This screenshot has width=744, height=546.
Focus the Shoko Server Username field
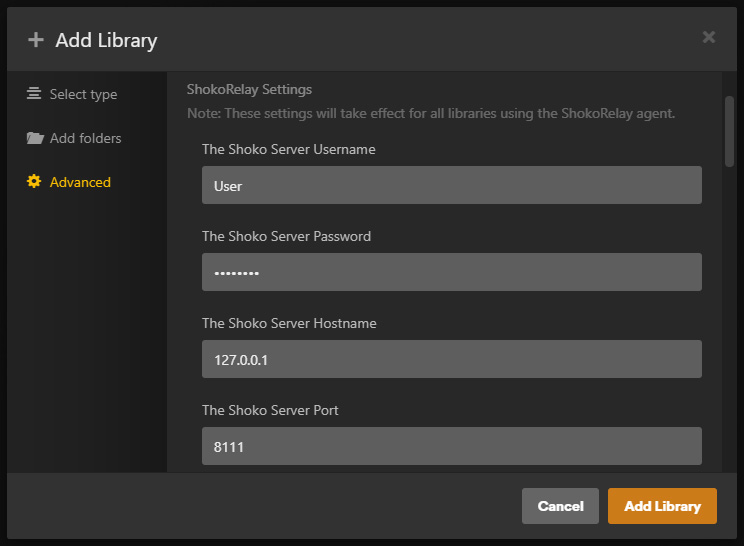click(x=452, y=185)
